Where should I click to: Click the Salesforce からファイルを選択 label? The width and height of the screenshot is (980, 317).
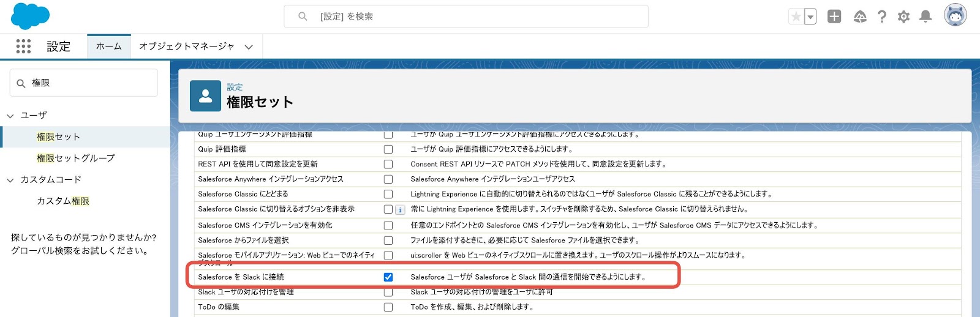pos(243,241)
